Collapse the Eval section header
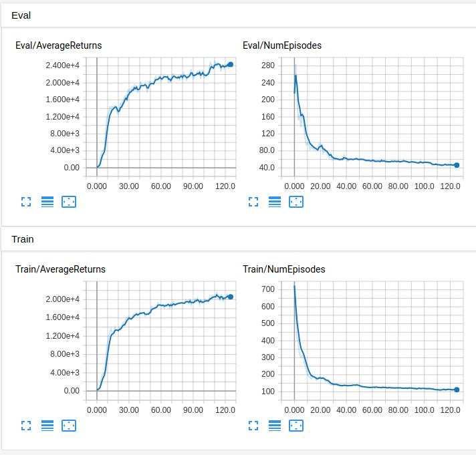The width and height of the screenshot is (476, 455). (x=238, y=15)
